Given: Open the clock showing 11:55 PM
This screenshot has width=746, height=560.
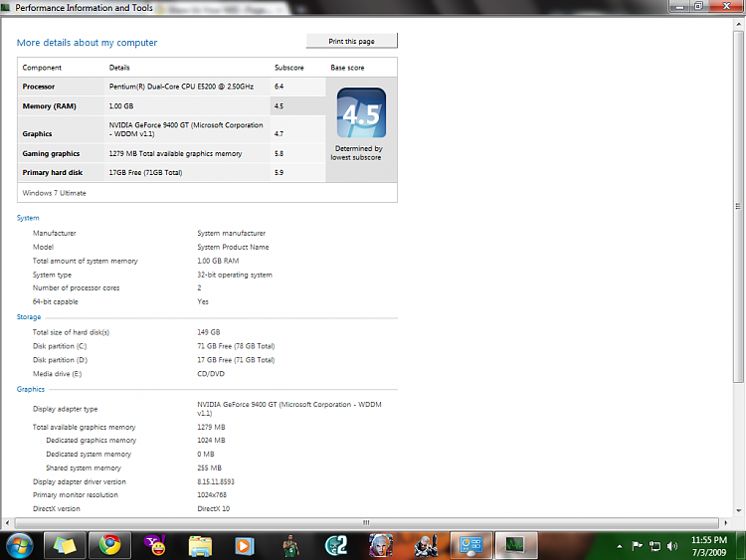Looking at the screenshot, I should click(709, 546).
